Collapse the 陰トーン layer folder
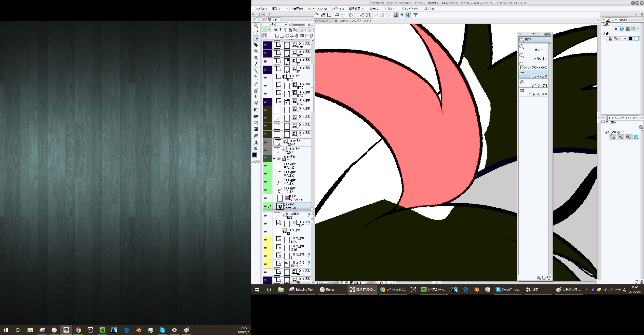Screen dimensions: 644x335 [x=274, y=159]
